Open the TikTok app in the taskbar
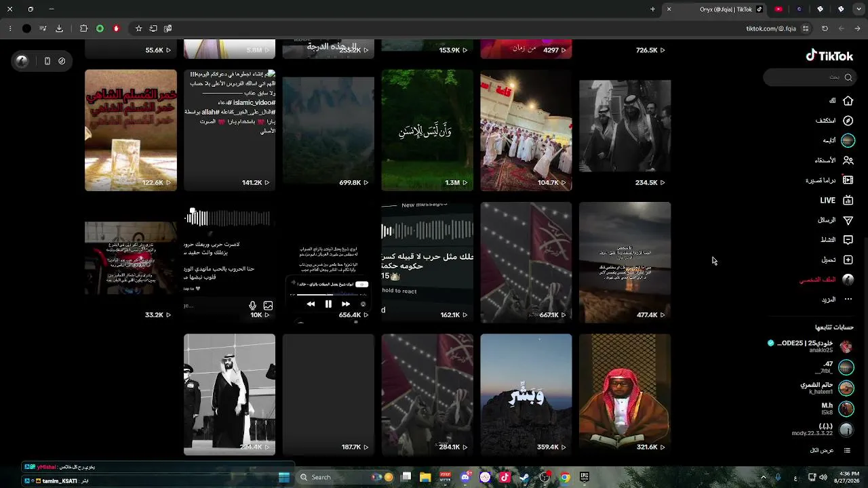 coord(505,477)
